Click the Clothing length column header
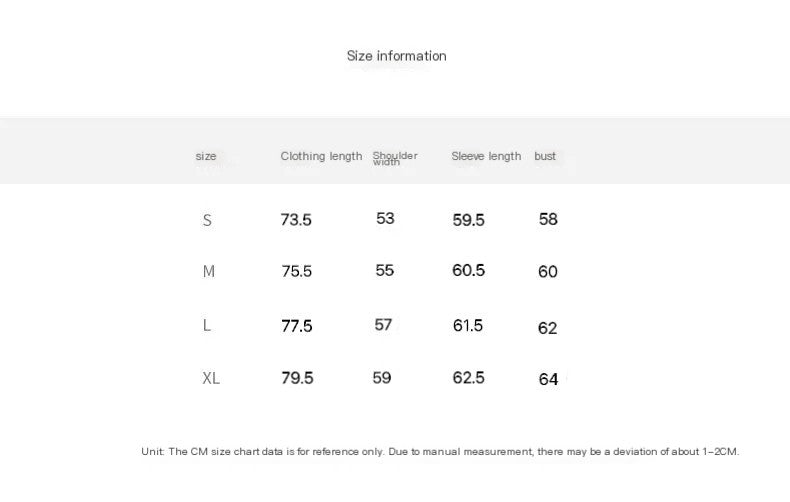Image resolution: width=790 pixels, height=502 pixels. 321,156
